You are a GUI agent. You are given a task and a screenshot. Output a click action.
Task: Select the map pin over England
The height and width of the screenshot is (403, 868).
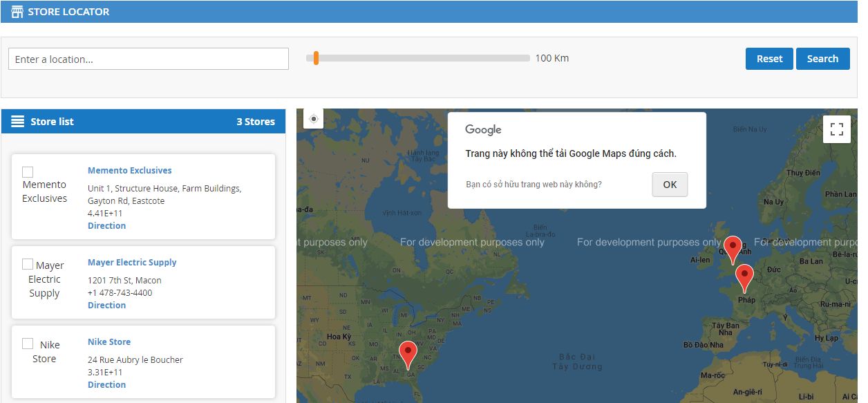point(733,250)
